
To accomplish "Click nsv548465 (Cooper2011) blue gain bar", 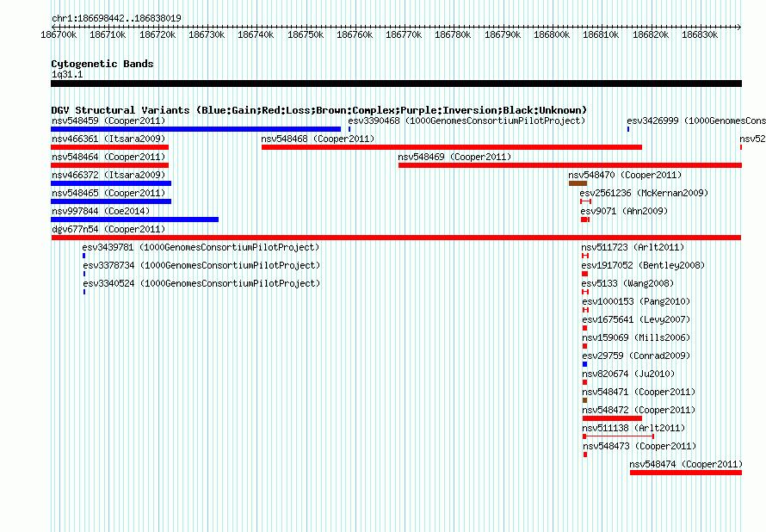I will coord(111,201).
